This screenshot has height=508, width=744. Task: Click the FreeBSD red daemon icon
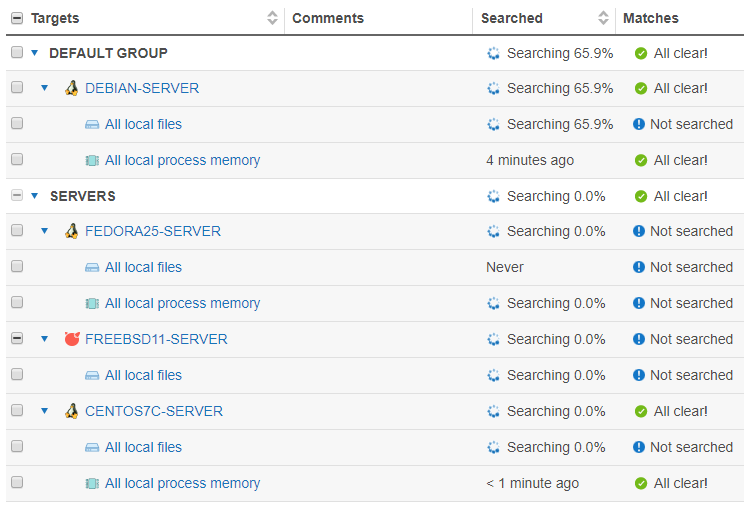tap(71, 339)
